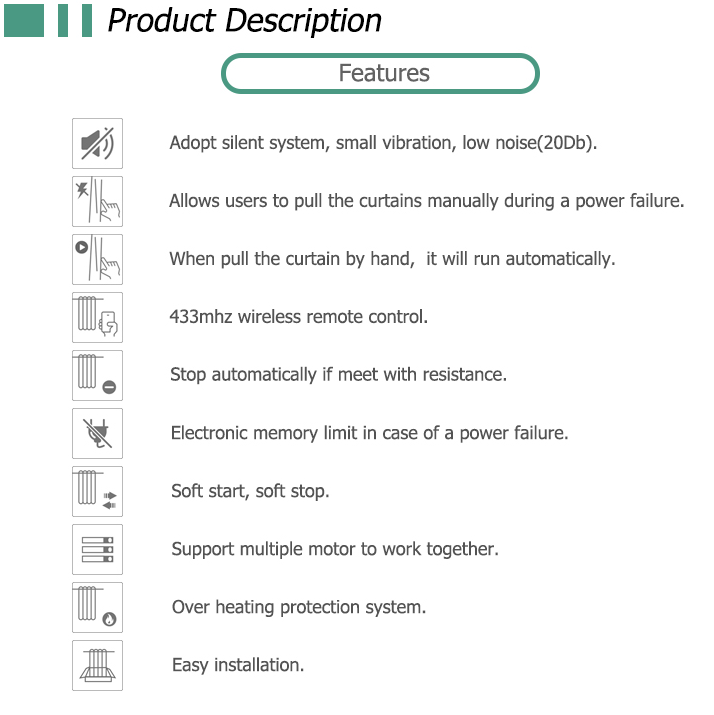This screenshot has width=714, height=715.
Task: Click the '433mhz wireless remote control' text
Action: [x=299, y=316]
